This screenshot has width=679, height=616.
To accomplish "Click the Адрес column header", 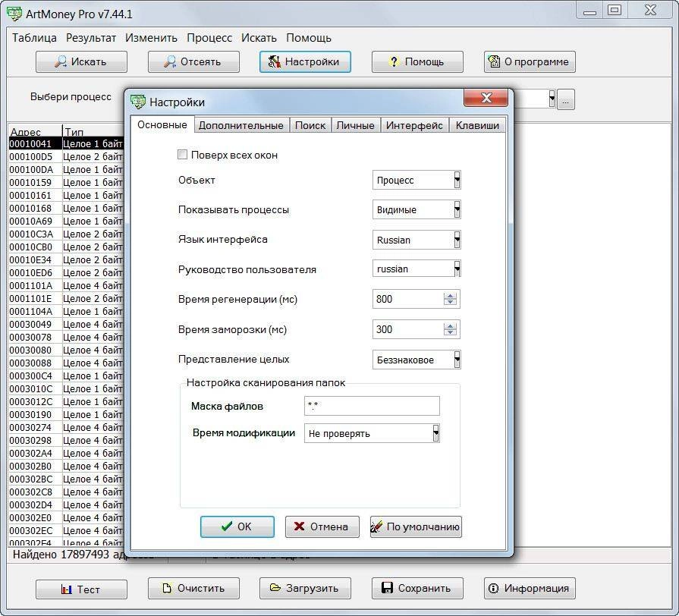I will click(x=35, y=131).
